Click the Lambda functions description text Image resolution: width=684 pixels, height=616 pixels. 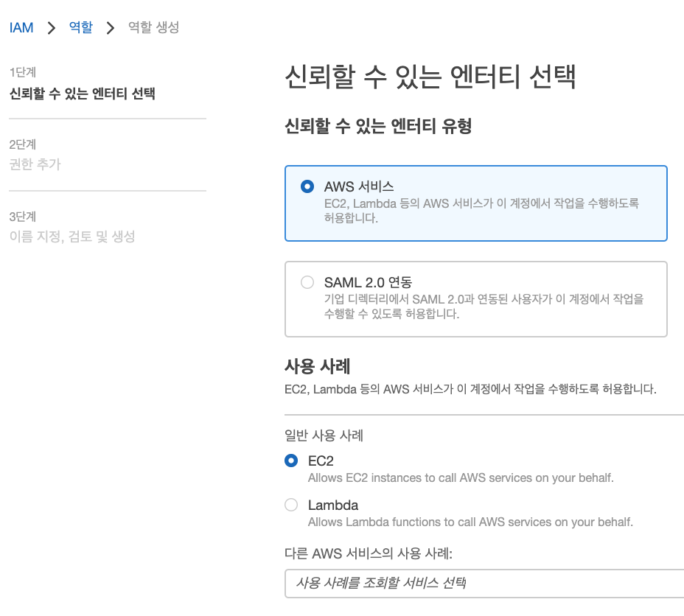[x=470, y=522]
